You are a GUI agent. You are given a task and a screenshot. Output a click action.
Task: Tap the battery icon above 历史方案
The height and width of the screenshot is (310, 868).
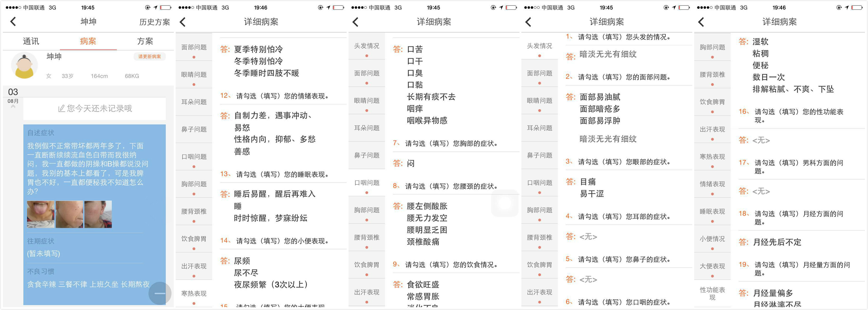pos(165,7)
